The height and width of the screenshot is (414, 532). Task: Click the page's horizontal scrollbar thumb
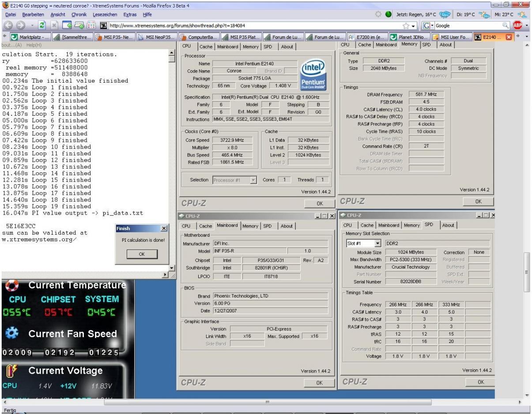[x=267, y=402]
